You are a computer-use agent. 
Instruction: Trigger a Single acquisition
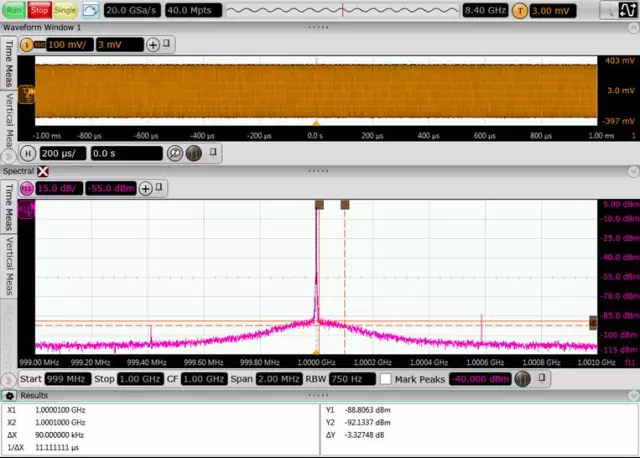[65, 10]
